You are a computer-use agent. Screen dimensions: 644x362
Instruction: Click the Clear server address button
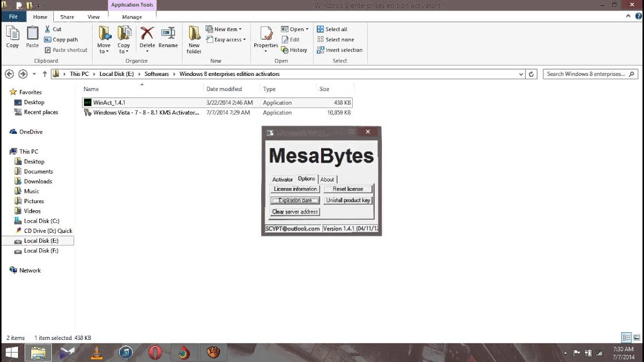tap(295, 212)
